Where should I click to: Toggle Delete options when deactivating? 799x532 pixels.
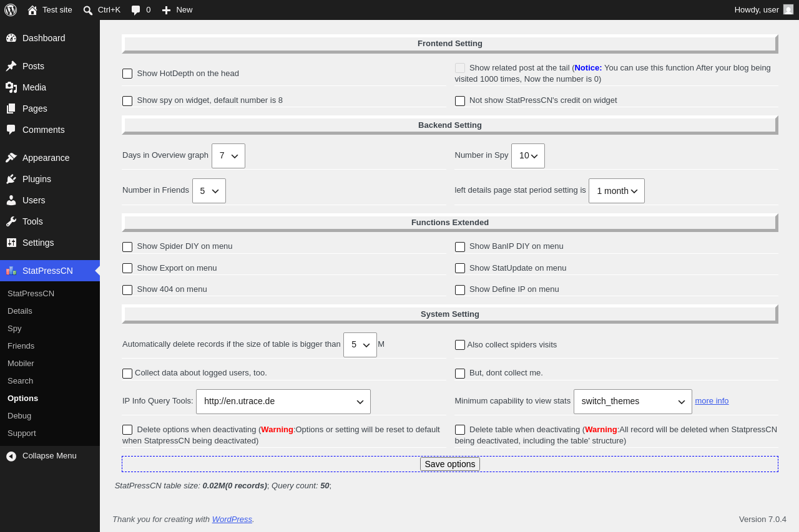coord(127,430)
